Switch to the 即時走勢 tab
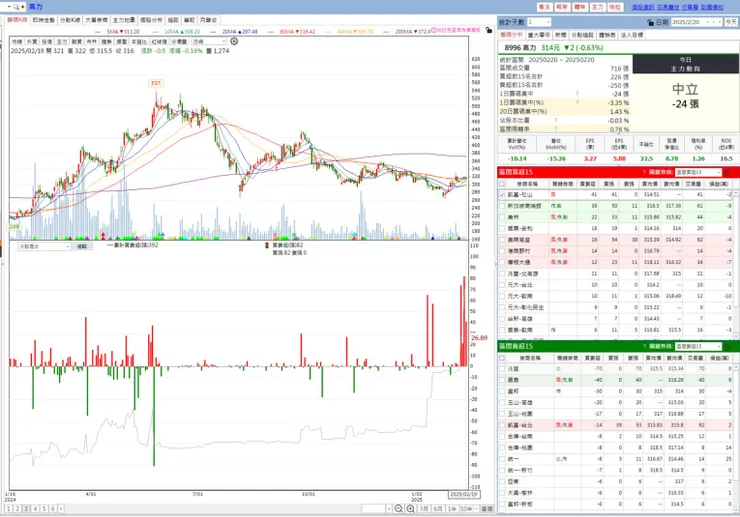Screen dimensions: 740x517 (x=43, y=20)
